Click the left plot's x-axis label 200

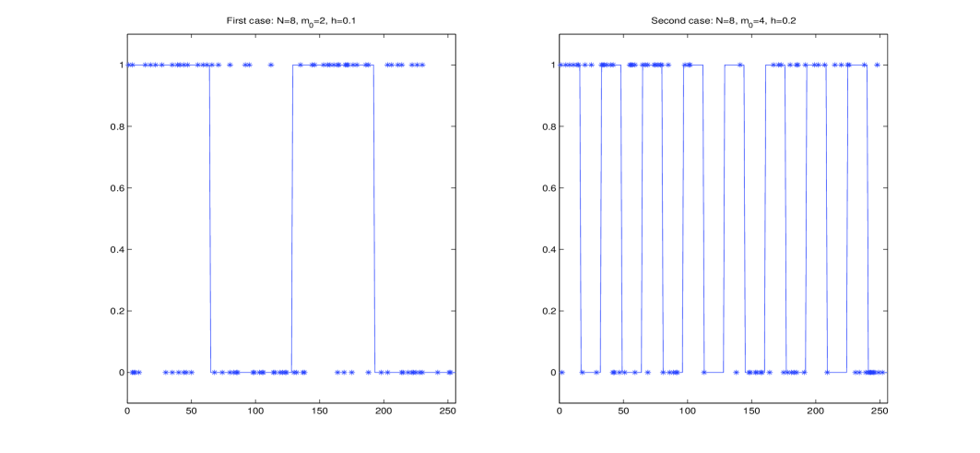click(x=384, y=413)
